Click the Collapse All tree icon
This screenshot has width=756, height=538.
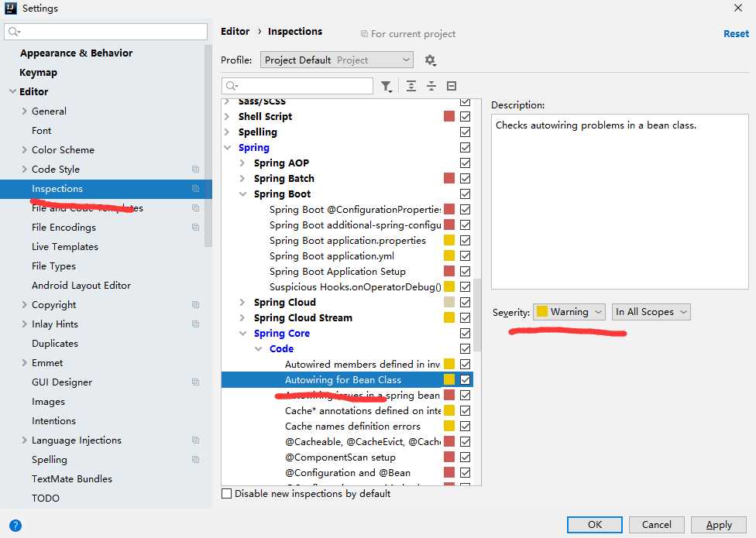[431, 86]
